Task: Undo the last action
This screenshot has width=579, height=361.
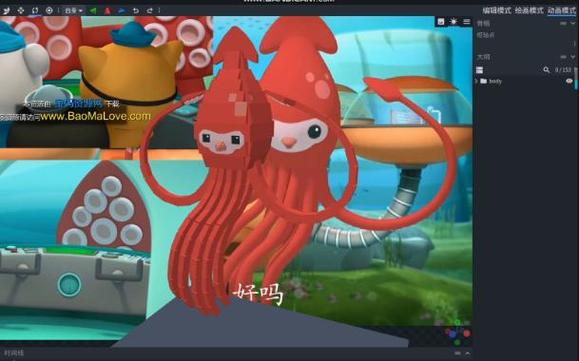Action: 136,11
